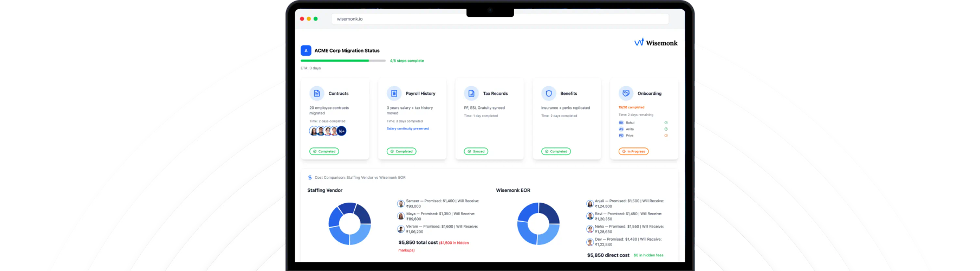The width and height of the screenshot is (980, 271).
Task: Click the 'Wisemonk EOR' heading
Action: (513, 190)
